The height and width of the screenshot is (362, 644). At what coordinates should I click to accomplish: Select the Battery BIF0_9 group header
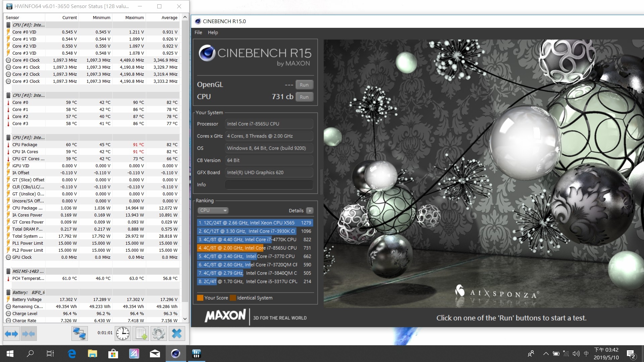[x=92, y=292]
